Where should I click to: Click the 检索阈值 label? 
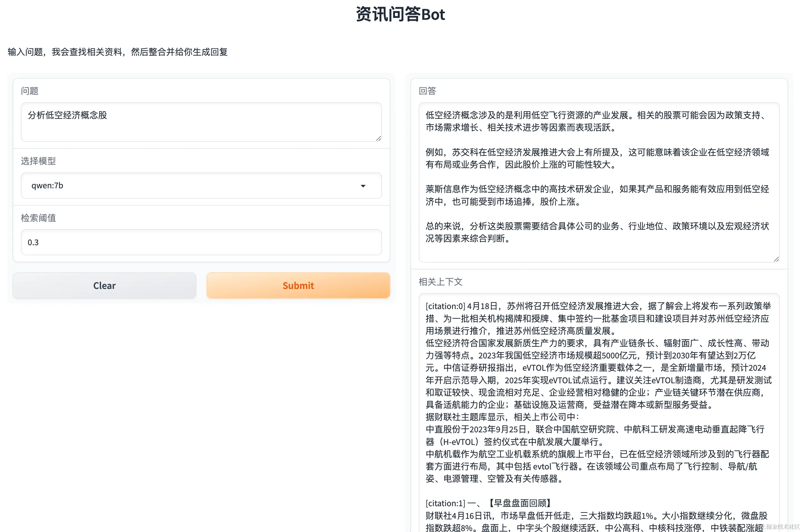pyautogui.click(x=38, y=218)
